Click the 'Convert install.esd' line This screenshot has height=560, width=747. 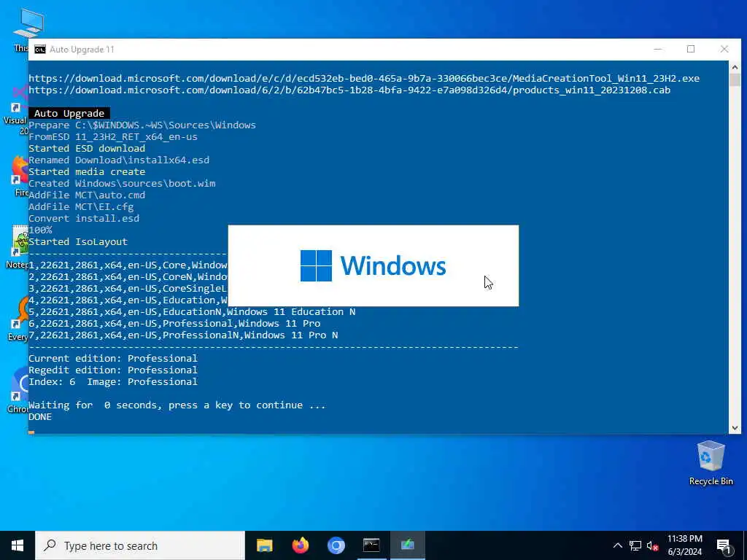tap(84, 218)
